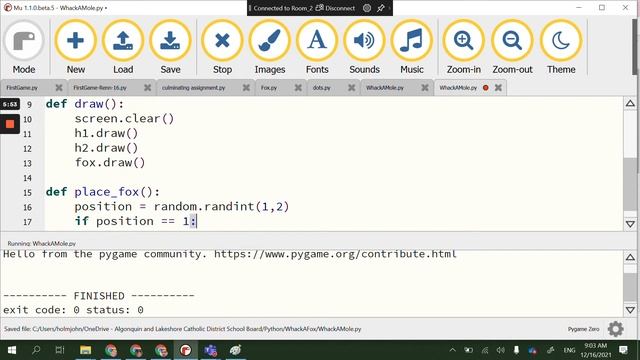Open the Music folder
Screen dimensions: 640x360
[411, 47]
